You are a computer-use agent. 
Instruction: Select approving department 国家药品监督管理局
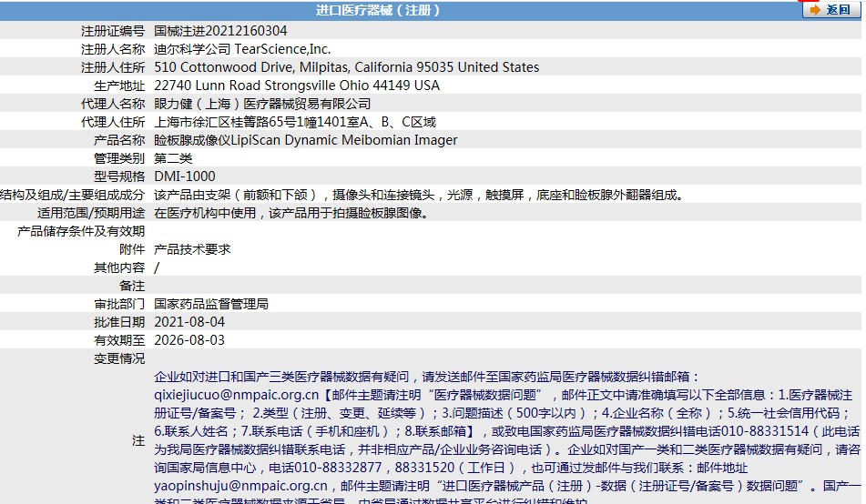(211, 304)
